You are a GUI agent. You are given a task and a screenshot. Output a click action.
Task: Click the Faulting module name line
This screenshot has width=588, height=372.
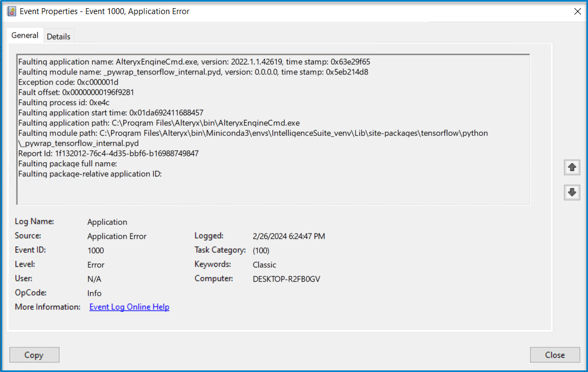click(193, 72)
